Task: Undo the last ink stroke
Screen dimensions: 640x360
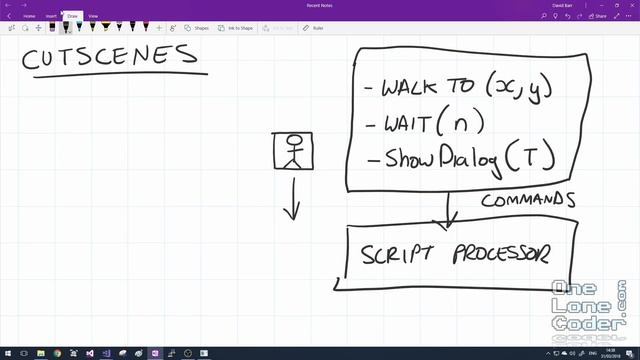Action: pos(568,16)
